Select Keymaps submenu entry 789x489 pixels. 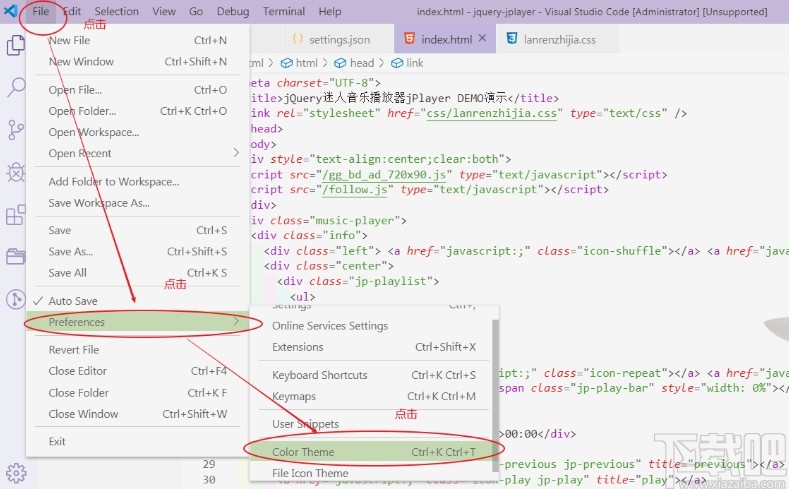[370, 396]
